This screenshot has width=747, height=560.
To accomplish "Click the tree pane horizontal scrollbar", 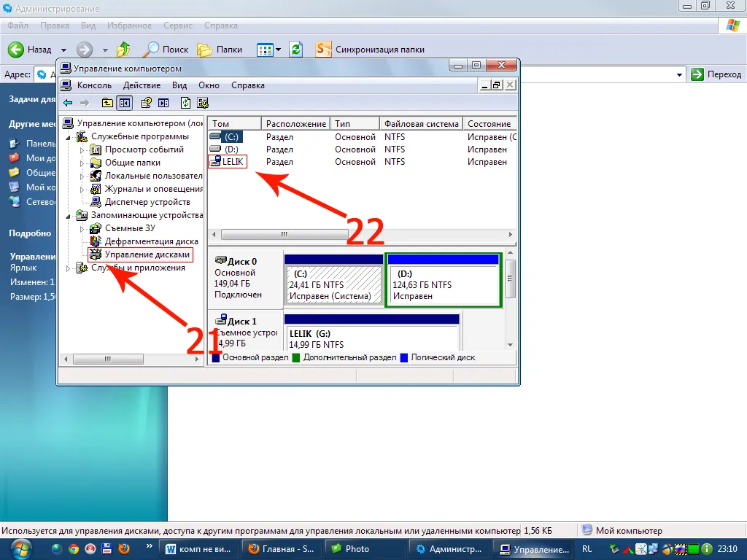I will (x=108, y=359).
